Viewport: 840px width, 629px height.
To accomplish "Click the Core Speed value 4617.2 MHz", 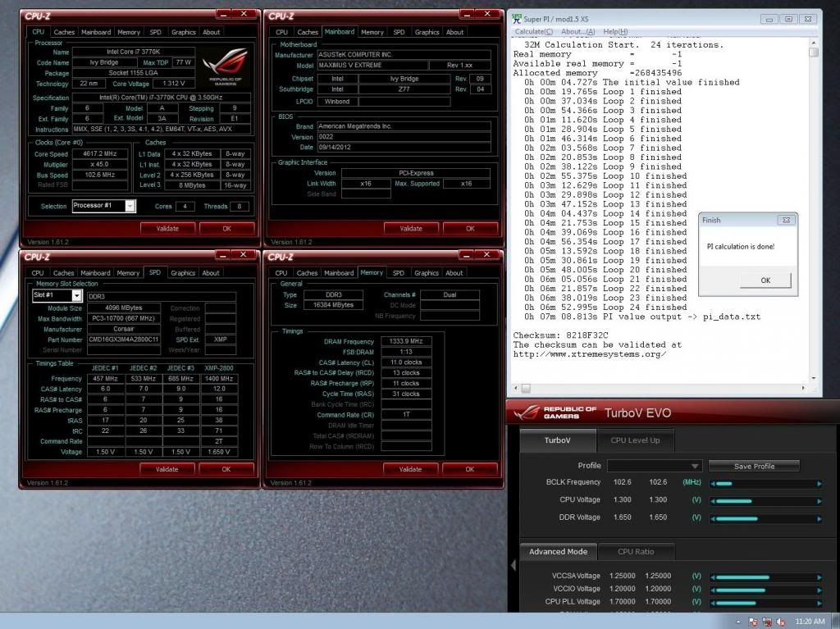I will (x=99, y=154).
